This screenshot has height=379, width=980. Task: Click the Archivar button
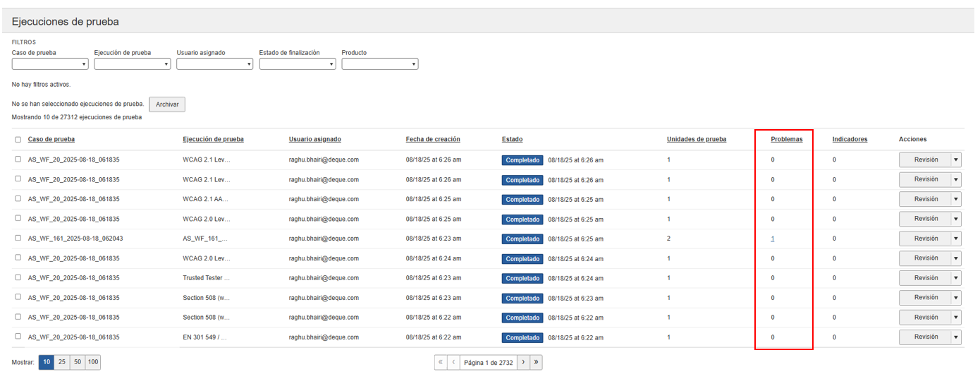coord(167,104)
